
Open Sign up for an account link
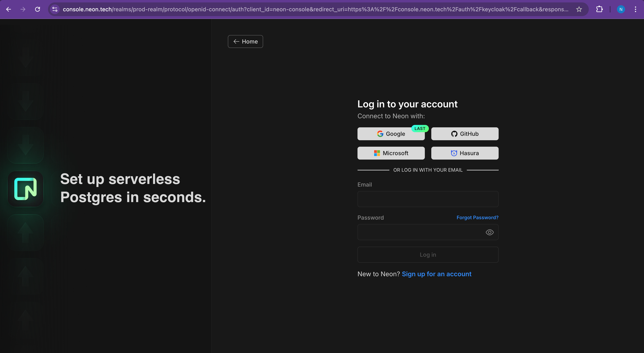(437, 274)
